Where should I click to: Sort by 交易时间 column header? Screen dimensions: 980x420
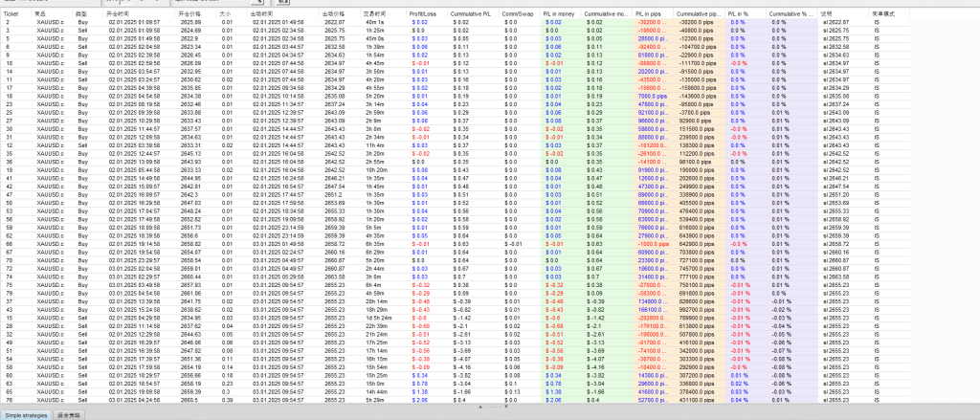tap(375, 15)
